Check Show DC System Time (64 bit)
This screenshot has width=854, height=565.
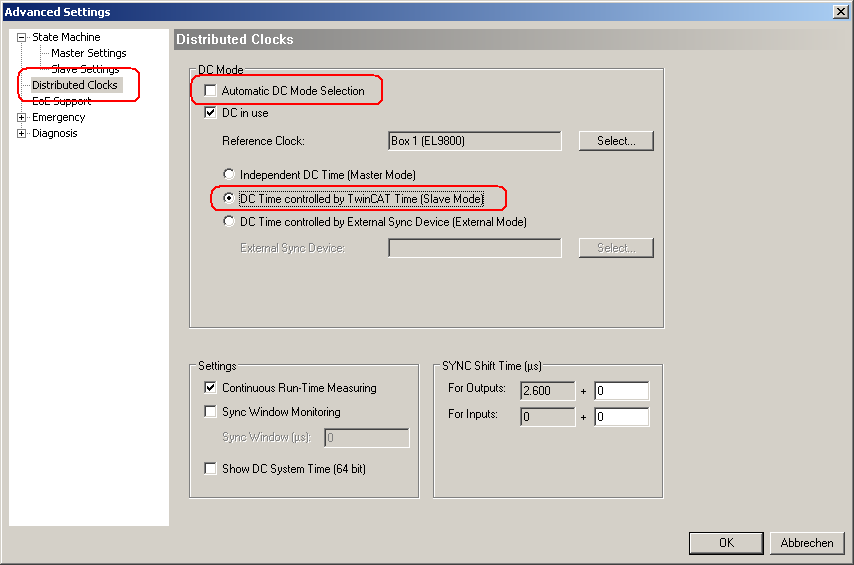coord(211,469)
